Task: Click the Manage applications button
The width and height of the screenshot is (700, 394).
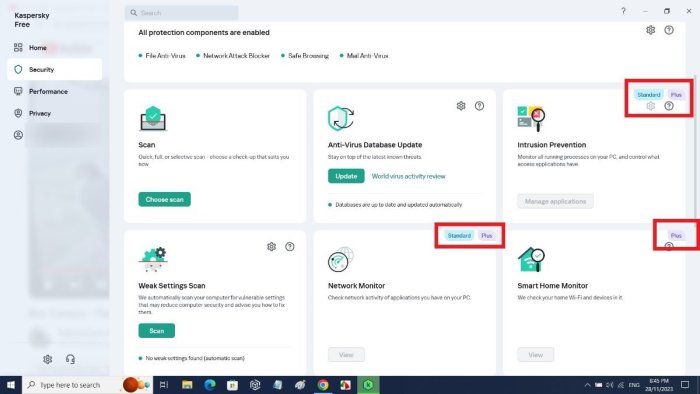Action: (555, 201)
